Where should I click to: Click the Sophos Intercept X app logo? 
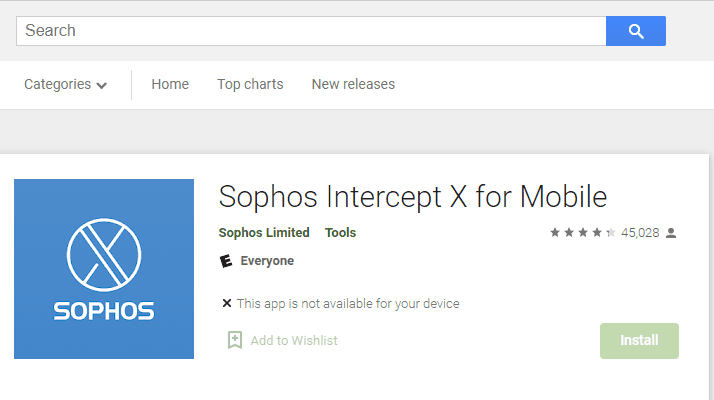point(104,269)
